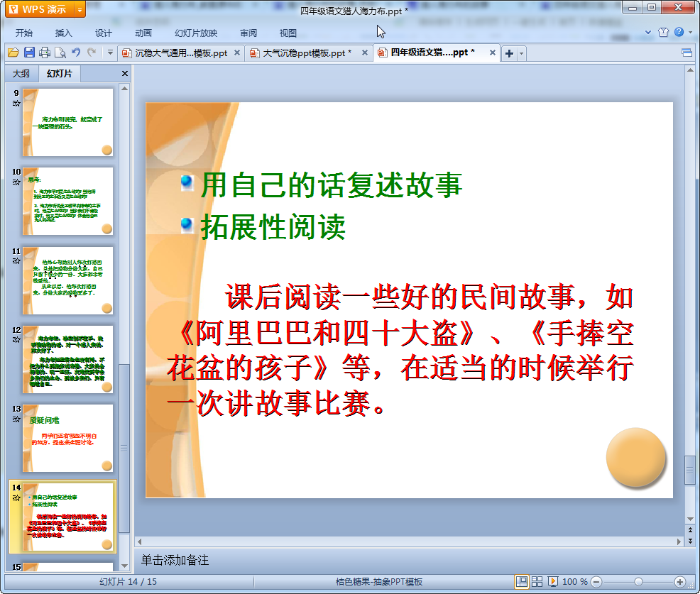Open the 设计 ribbon tab
Screen dimensions: 700x594
coord(103,33)
